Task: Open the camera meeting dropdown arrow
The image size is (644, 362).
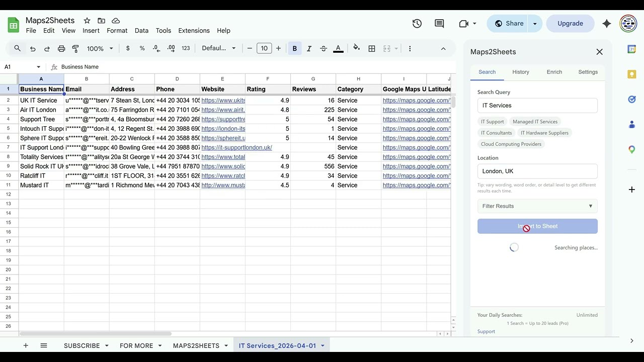Action: click(x=474, y=24)
